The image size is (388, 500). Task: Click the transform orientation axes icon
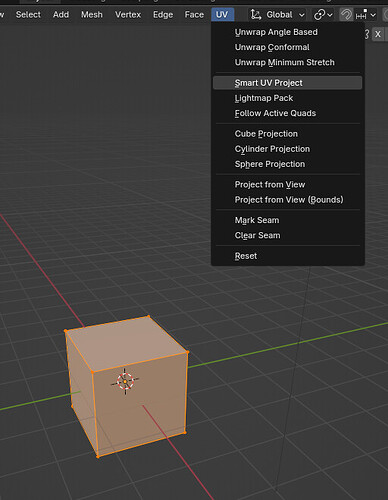[256, 15]
